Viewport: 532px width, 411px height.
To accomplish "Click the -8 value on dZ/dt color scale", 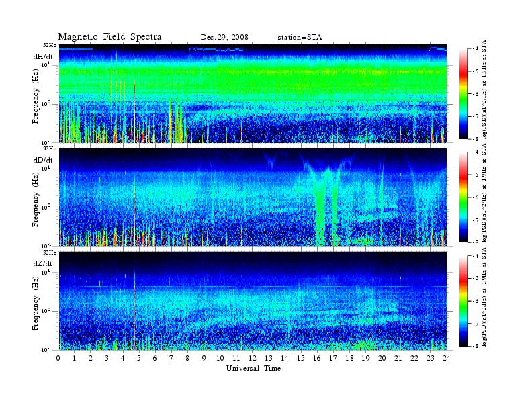I will coord(476,346).
